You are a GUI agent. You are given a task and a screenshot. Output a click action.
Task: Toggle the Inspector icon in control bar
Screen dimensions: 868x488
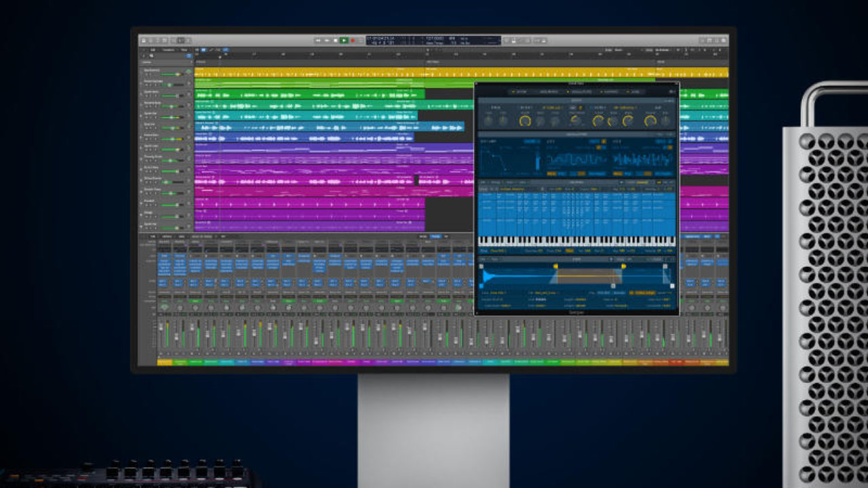pyautogui.click(x=151, y=41)
